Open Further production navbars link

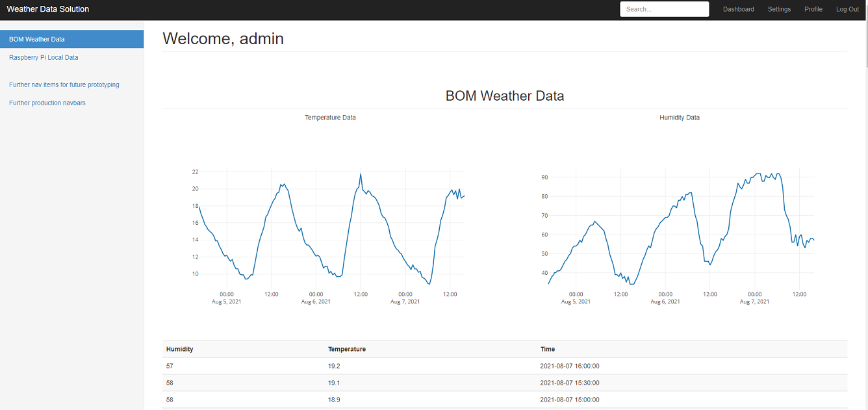coord(47,103)
